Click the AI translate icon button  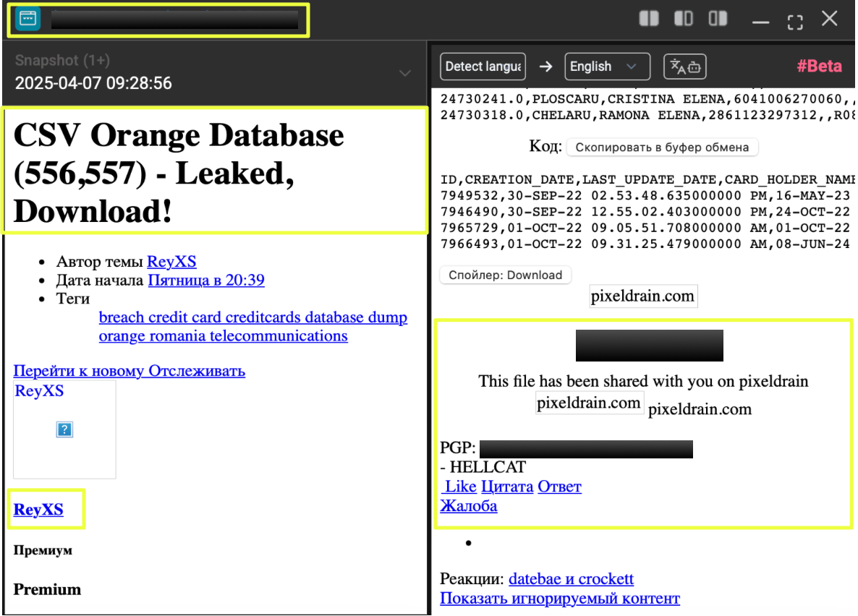(684, 67)
